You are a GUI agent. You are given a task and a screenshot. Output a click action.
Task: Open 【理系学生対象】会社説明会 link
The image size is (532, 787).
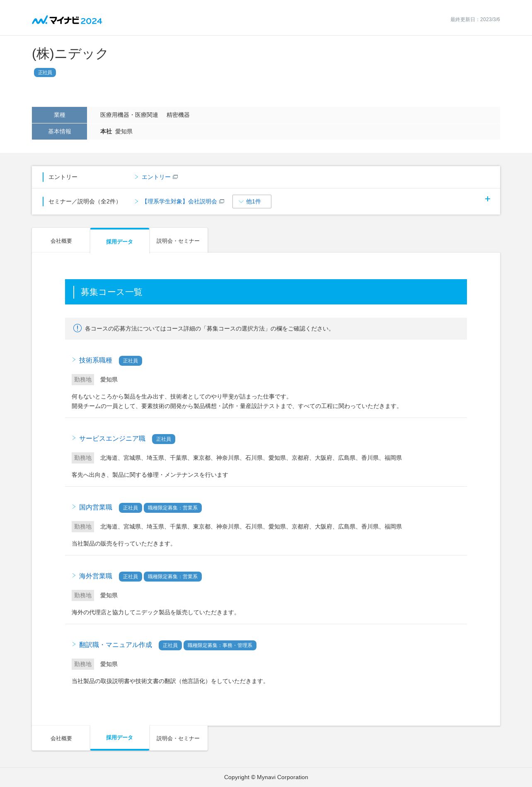[x=180, y=201]
